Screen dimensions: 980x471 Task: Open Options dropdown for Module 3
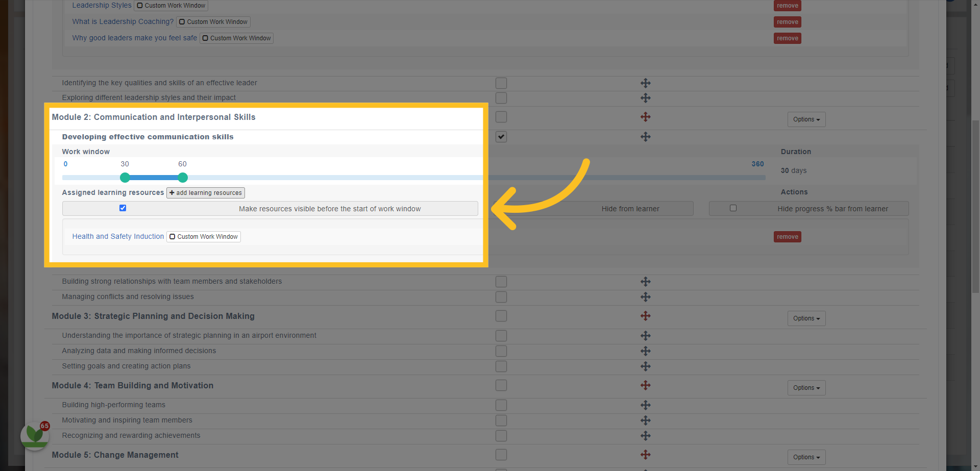click(806, 318)
